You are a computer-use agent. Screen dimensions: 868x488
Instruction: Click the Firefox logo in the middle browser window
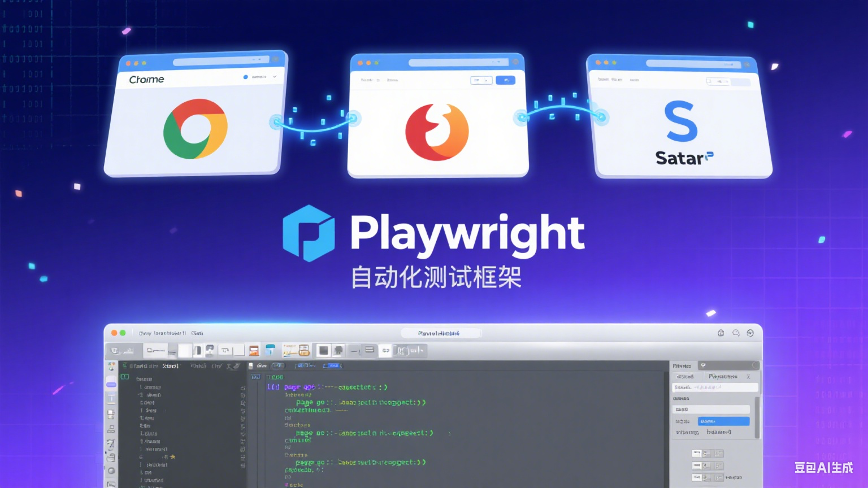(437, 132)
